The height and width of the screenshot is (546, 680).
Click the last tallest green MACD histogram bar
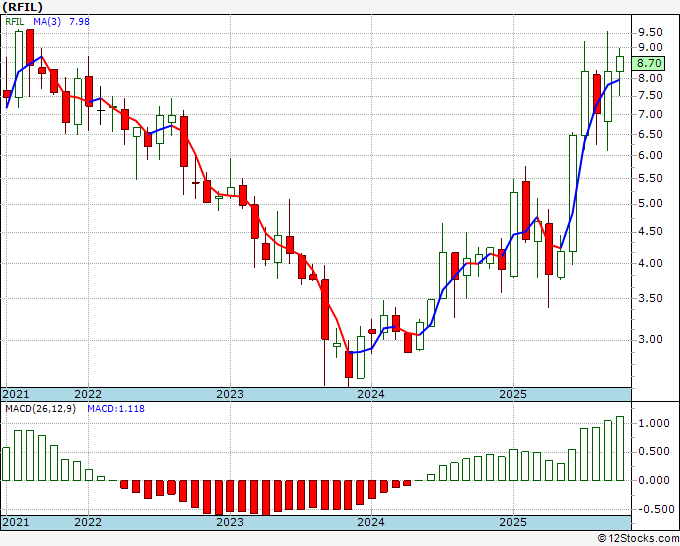620,448
